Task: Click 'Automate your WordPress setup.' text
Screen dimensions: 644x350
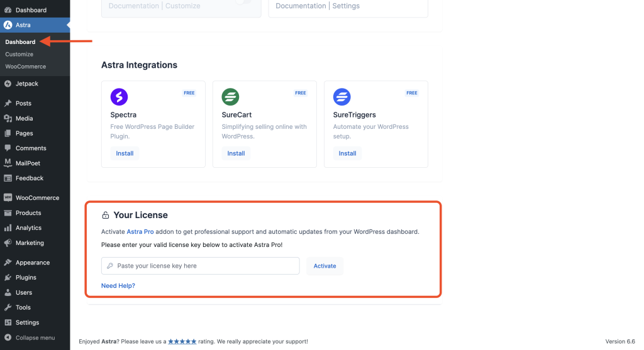Action: pos(371,131)
